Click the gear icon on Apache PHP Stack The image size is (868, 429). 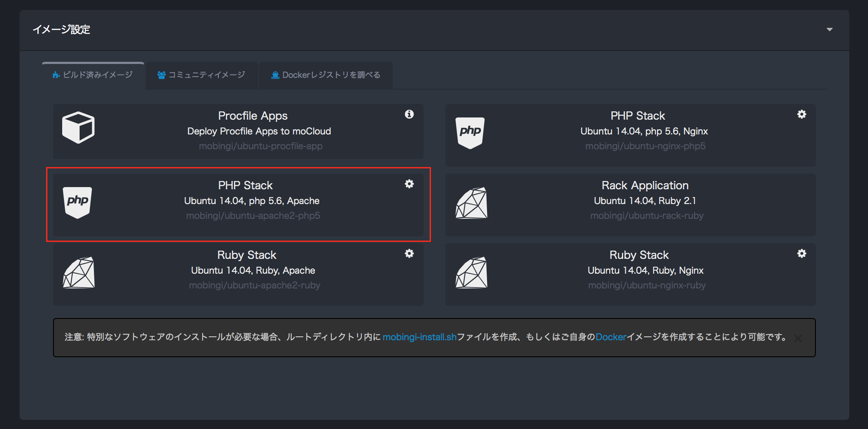(409, 184)
